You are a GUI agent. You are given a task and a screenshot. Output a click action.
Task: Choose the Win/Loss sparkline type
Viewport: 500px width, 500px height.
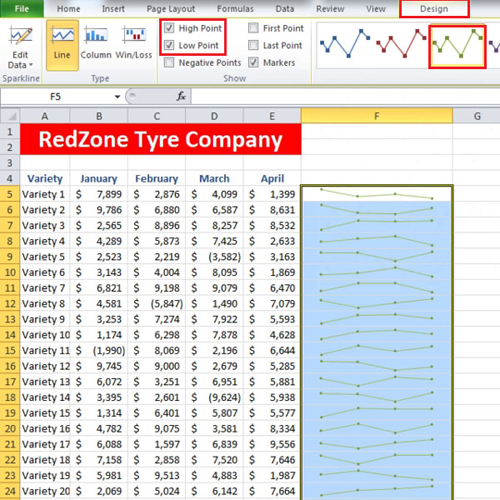click(134, 43)
